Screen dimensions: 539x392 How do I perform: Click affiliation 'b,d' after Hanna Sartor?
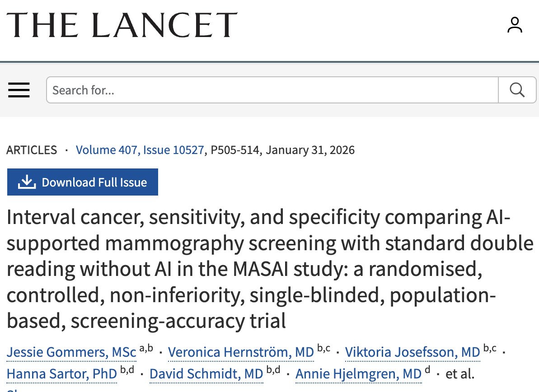pyautogui.click(x=127, y=370)
